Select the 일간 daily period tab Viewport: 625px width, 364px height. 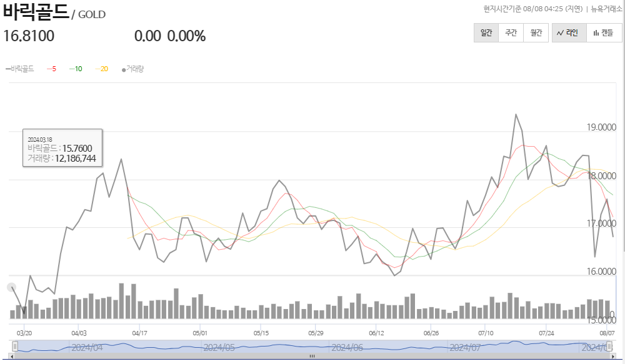click(486, 32)
